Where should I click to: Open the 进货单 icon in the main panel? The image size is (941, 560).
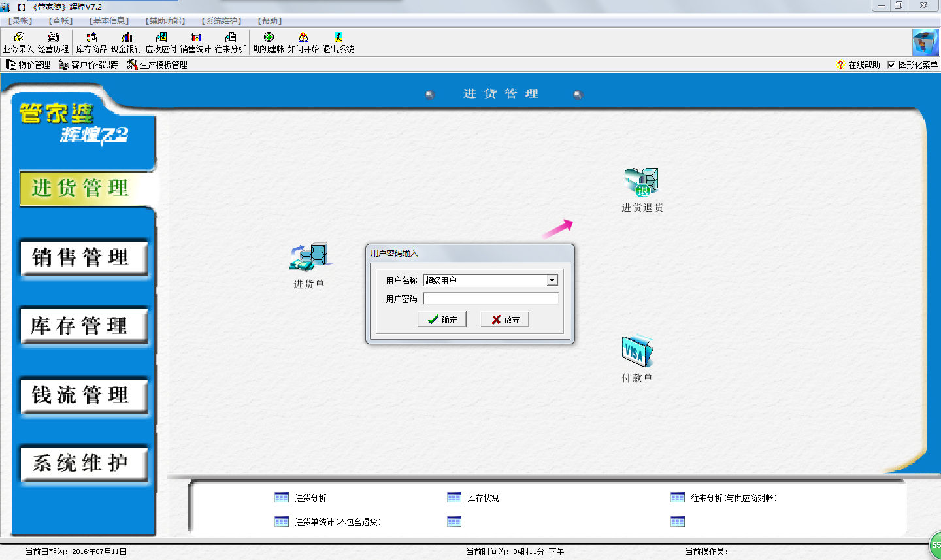click(309, 265)
